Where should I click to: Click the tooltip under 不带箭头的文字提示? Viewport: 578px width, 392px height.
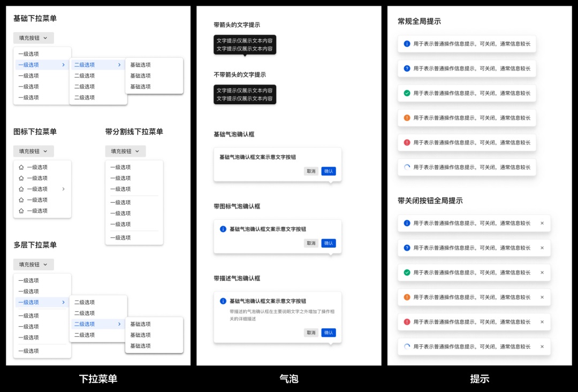[245, 95]
